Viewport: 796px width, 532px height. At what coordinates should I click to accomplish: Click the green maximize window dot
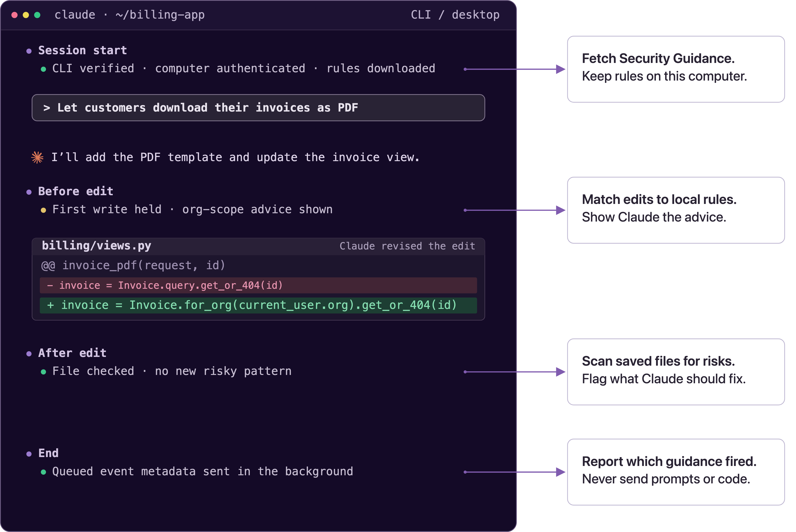coord(37,15)
